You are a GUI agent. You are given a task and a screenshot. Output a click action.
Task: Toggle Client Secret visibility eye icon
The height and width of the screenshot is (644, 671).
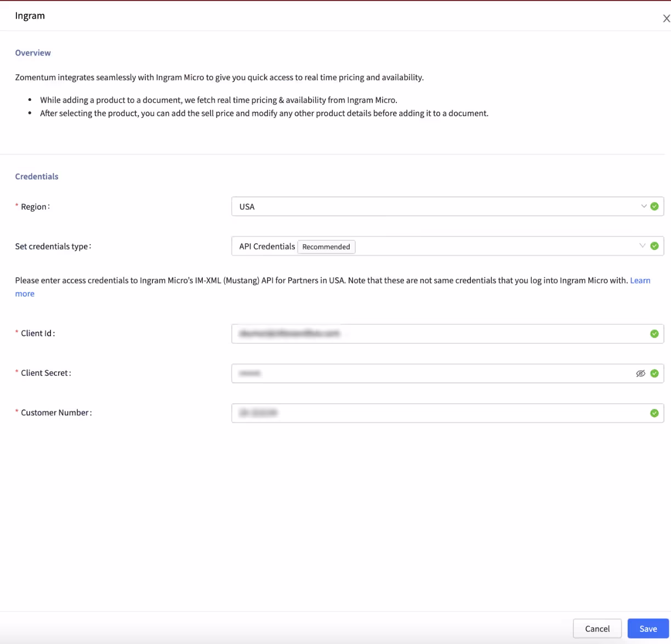click(x=640, y=373)
